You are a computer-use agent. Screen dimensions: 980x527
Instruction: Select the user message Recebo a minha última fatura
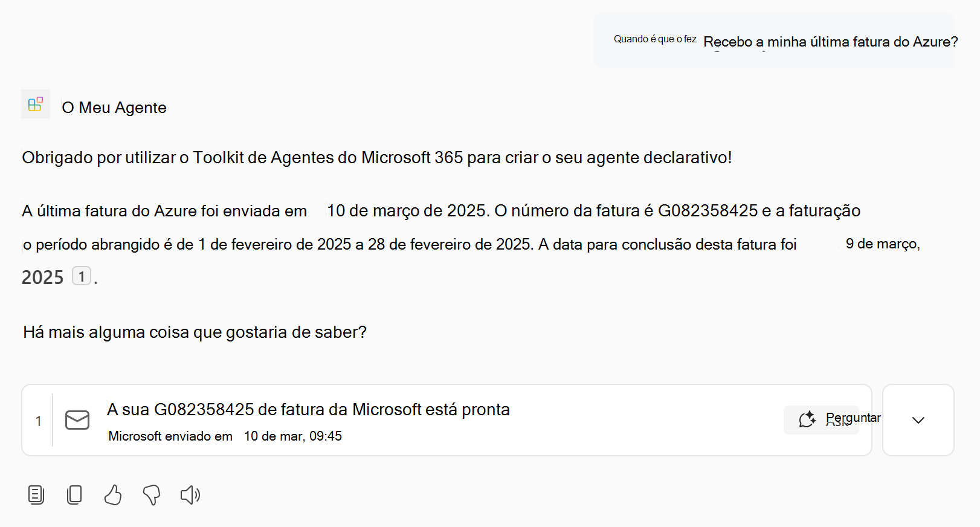click(830, 42)
